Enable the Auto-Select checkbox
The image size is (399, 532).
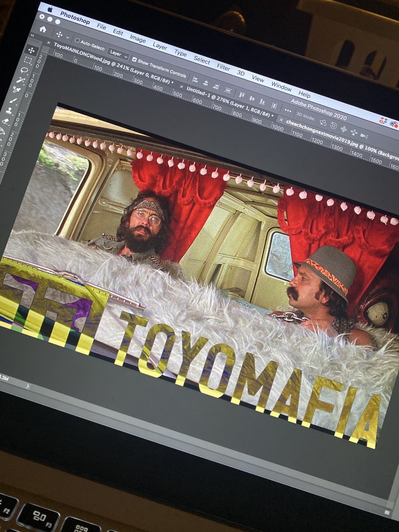tap(77, 40)
